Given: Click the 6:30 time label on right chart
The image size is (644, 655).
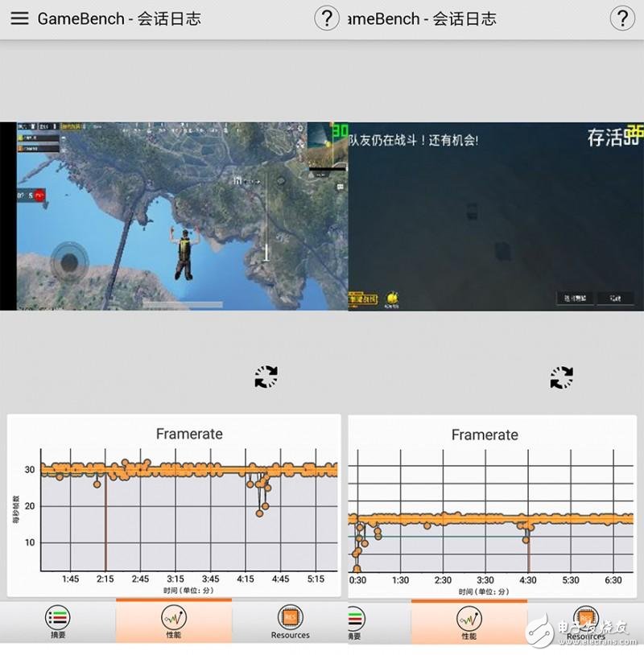Looking at the screenshot, I should click(613, 580).
